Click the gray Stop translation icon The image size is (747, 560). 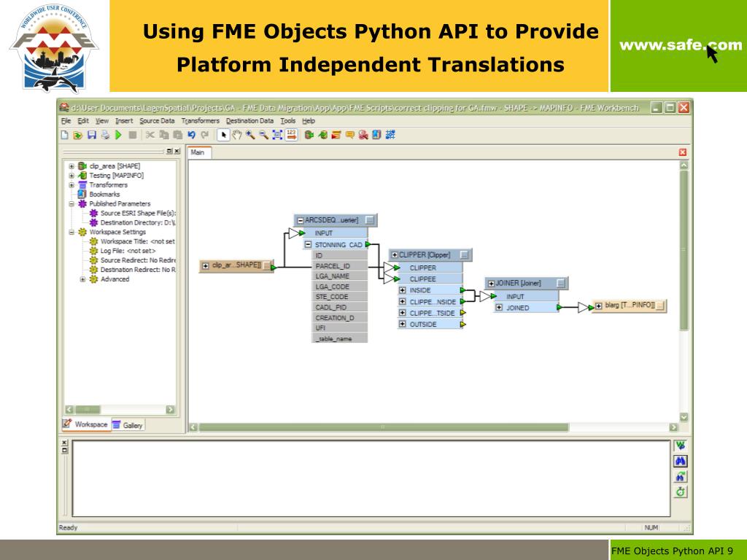tap(133, 135)
